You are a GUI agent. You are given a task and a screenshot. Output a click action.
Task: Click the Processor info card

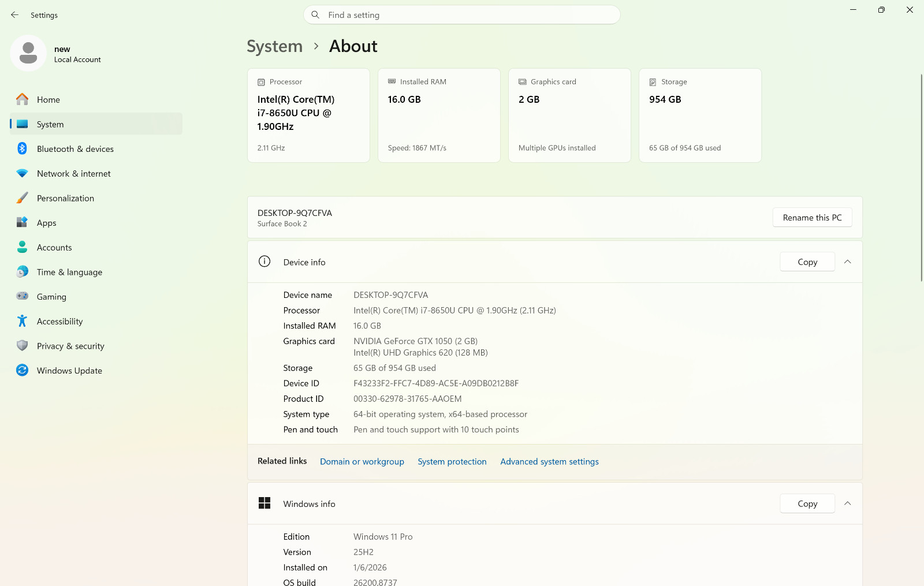(x=308, y=115)
